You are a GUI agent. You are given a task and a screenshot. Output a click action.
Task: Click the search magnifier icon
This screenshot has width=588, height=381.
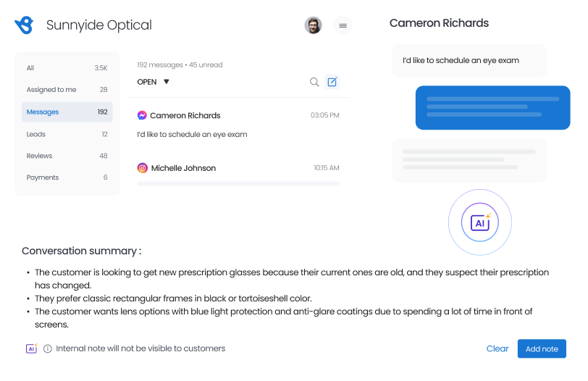click(314, 82)
